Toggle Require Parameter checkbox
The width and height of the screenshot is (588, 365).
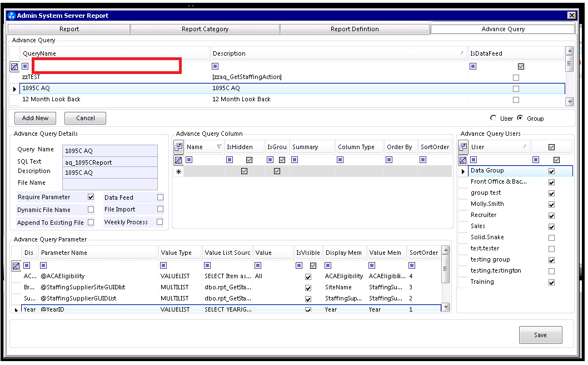click(x=91, y=197)
